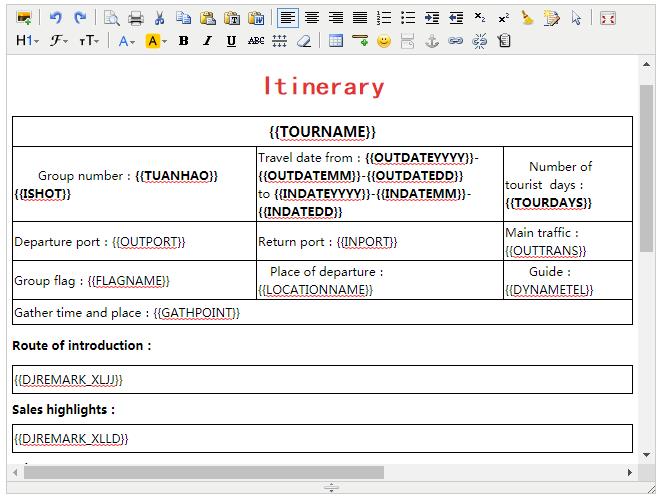The image size is (661, 499).
Task: Open the font size dropdown
Action: pos(89,41)
